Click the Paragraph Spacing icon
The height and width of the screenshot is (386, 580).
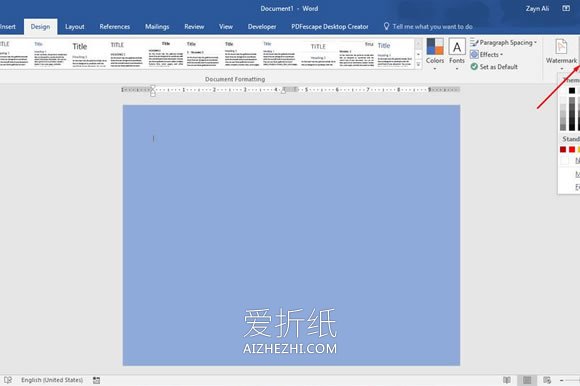474,43
